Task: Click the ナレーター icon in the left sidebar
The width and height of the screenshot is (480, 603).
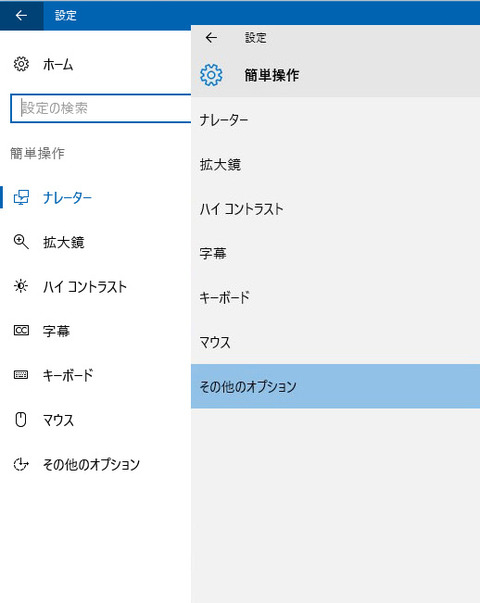Action: pyautogui.click(x=21, y=198)
